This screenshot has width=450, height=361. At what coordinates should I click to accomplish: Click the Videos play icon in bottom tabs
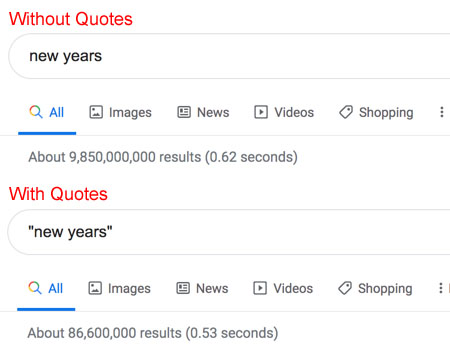point(260,288)
